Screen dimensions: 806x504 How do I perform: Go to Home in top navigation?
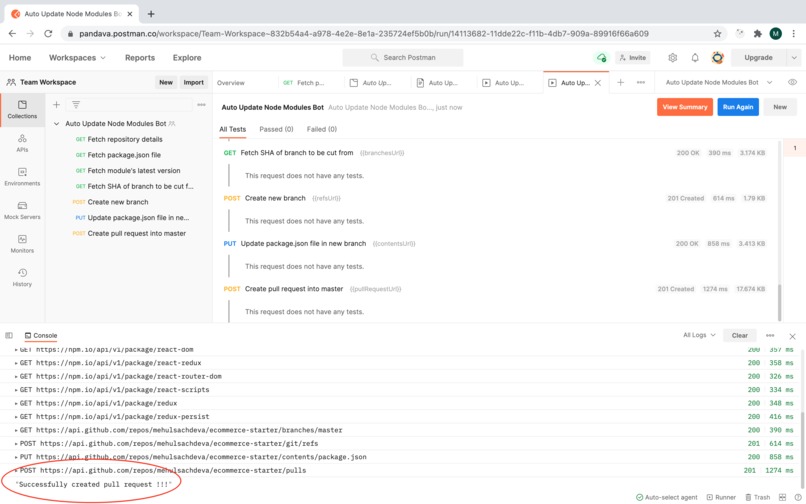pyautogui.click(x=20, y=58)
